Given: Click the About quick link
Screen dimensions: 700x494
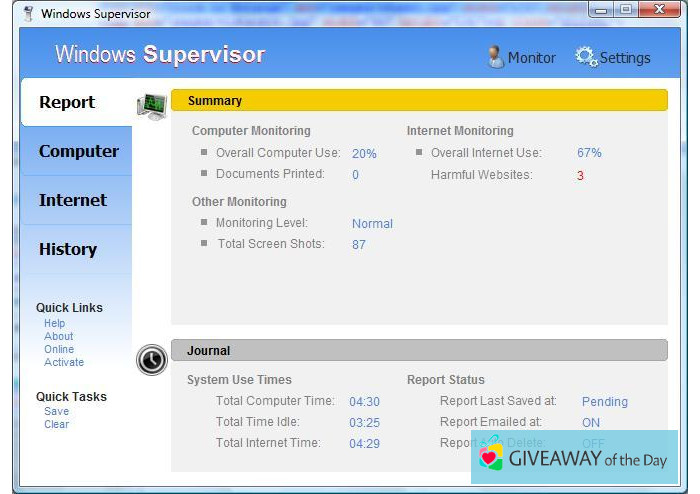Looking at the screenshot, I should pyautogui.click(x=58, y=336).
